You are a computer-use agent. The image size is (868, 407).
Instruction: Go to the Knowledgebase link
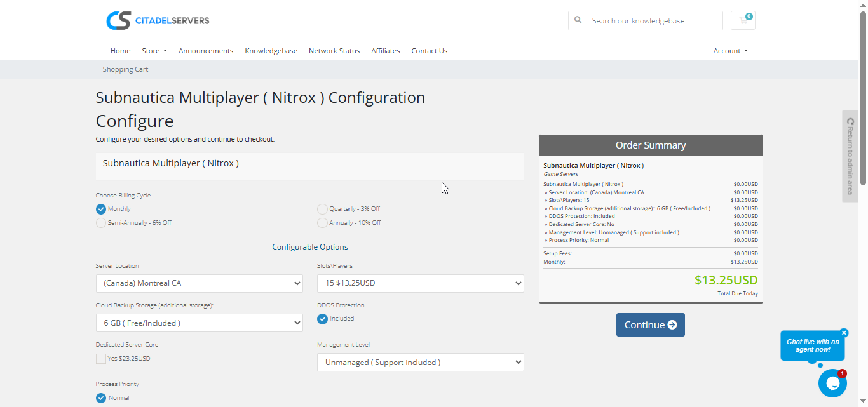(271, 51)
